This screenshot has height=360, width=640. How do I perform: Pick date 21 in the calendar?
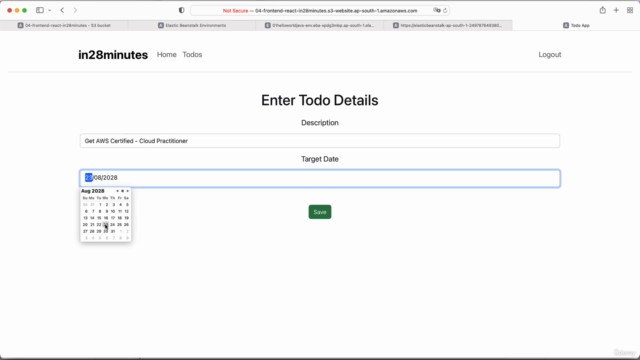(92, 224)
